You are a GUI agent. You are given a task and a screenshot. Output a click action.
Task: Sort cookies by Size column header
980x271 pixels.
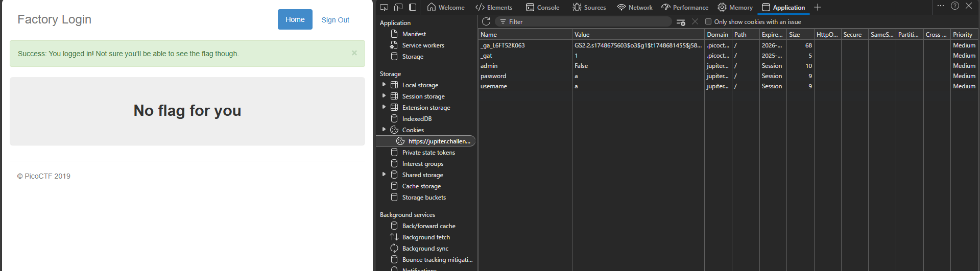click(x=800, y=35)
